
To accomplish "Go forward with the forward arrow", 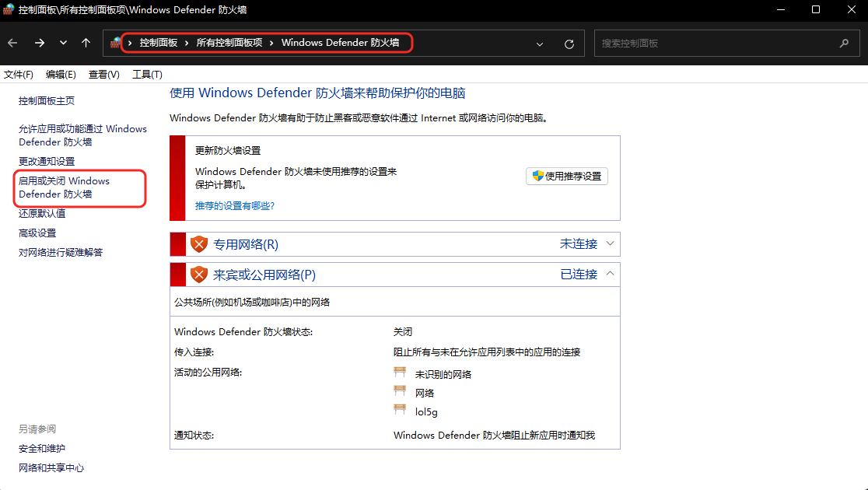I will coord(40,44).
